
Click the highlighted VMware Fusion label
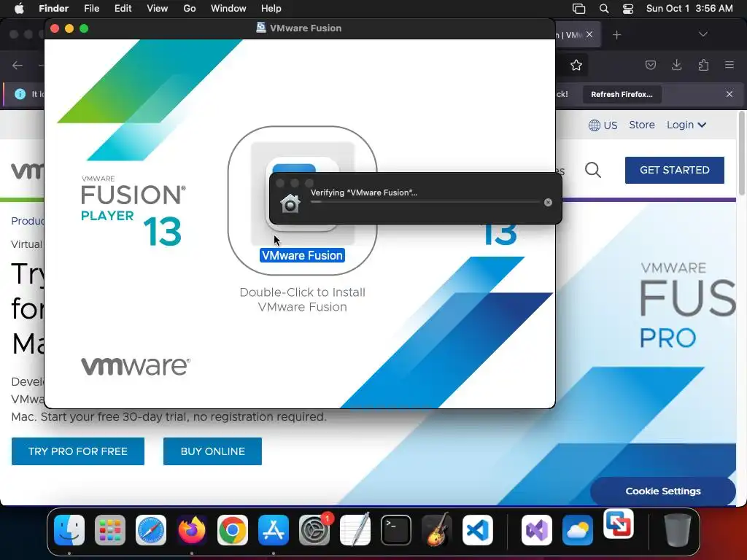click(x=302, y=255)
